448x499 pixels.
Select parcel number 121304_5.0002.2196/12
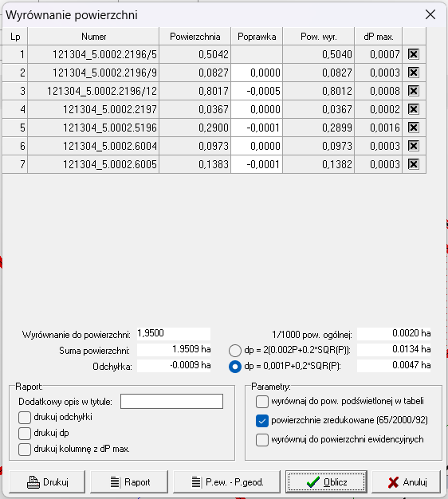(93, 92)
